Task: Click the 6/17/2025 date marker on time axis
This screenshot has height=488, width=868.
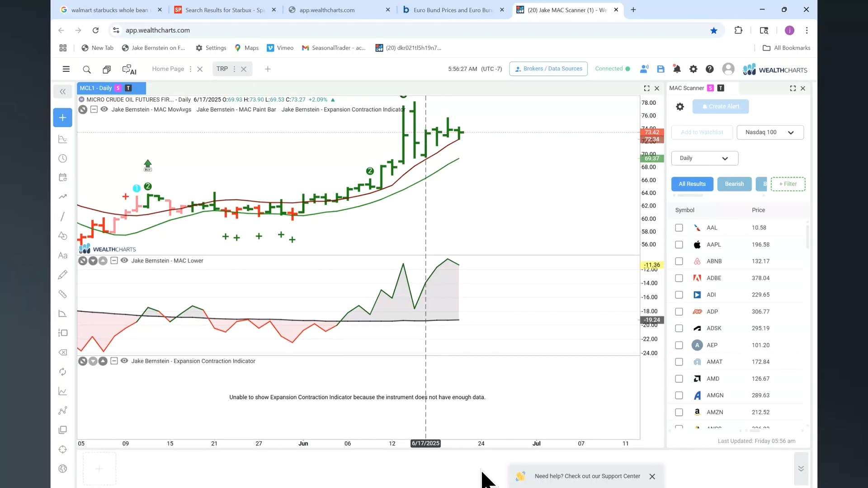Action: (x=425, y=443)
